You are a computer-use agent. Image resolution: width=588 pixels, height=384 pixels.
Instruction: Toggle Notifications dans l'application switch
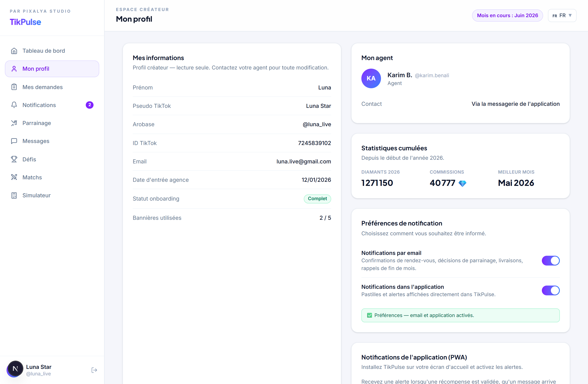(550, 291)
